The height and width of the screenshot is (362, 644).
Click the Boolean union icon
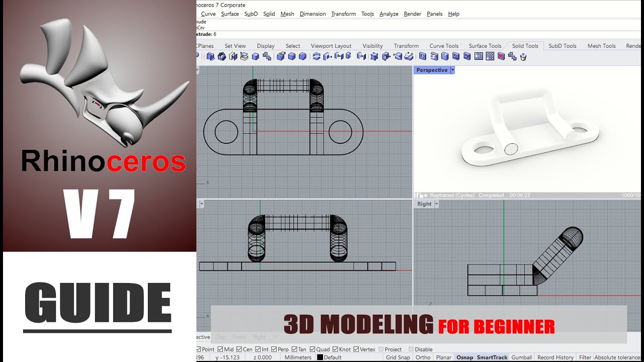coord(281,56)
